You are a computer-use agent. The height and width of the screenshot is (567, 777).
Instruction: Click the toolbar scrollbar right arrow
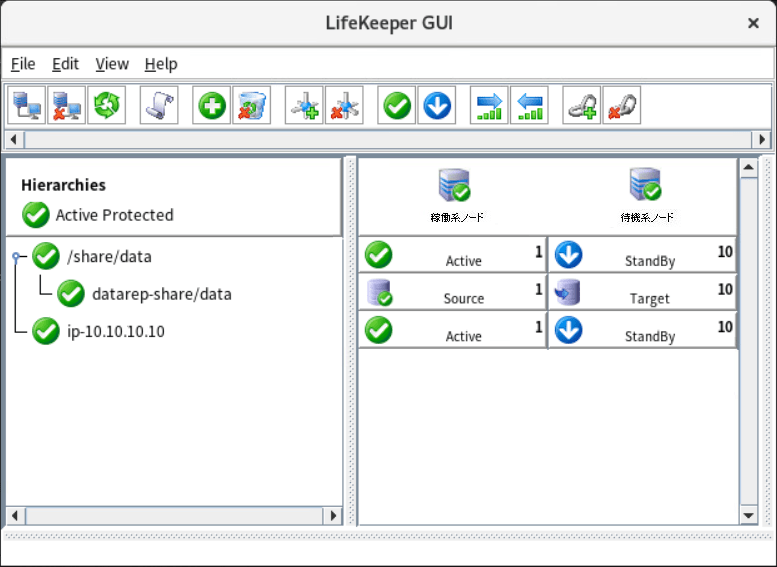click(x=762, y=140)
